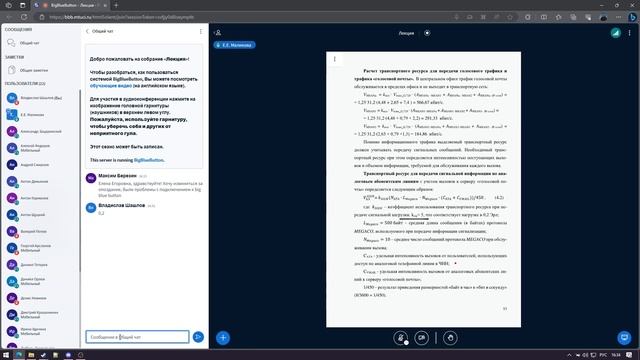Open File Explorer from taskbar

[x=31, y=355]
